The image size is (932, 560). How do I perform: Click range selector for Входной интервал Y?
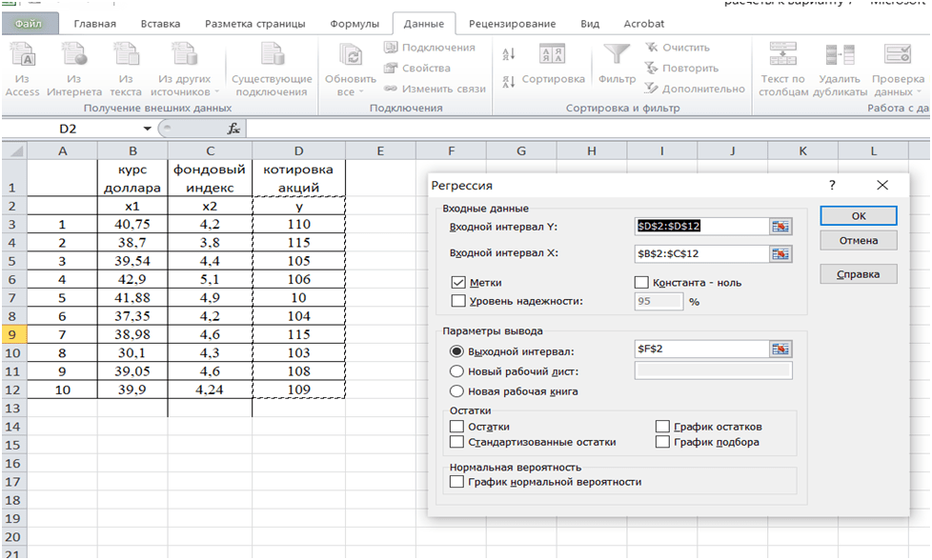click(x=780, y=227)
